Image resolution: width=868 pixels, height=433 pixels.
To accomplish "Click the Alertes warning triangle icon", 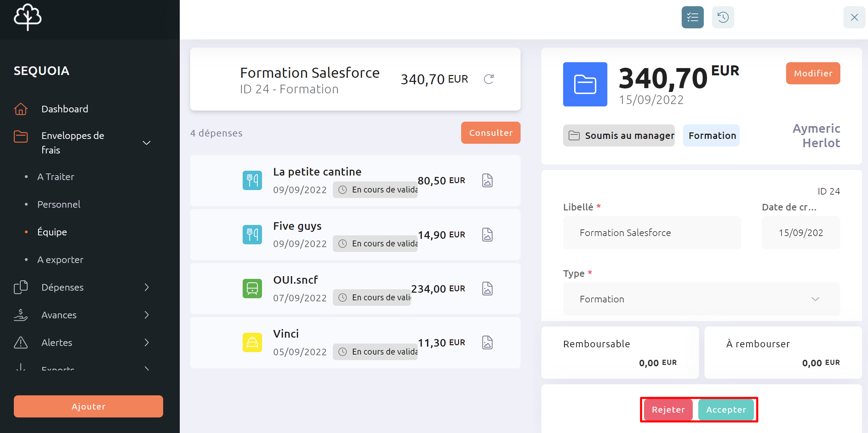I will coord(21,342).
